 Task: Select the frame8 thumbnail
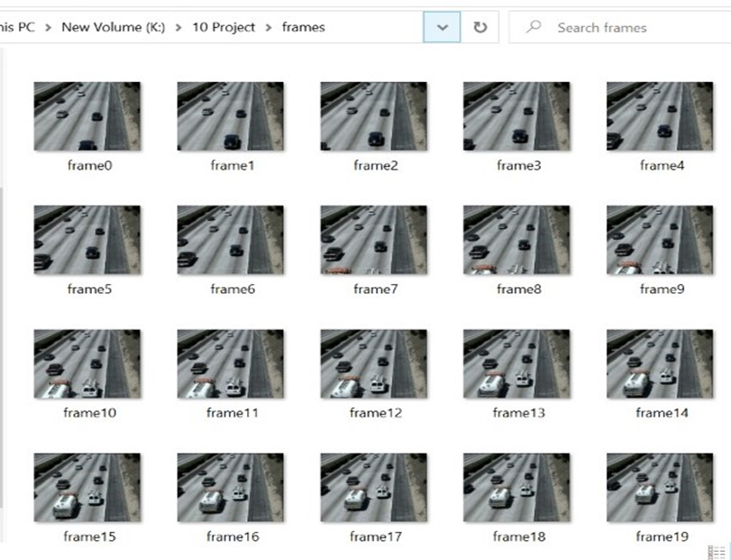(x=516, y=240)
